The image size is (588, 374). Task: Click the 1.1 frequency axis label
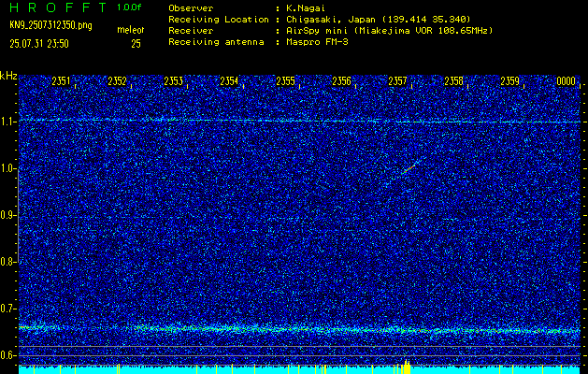[x=7, y=122]
